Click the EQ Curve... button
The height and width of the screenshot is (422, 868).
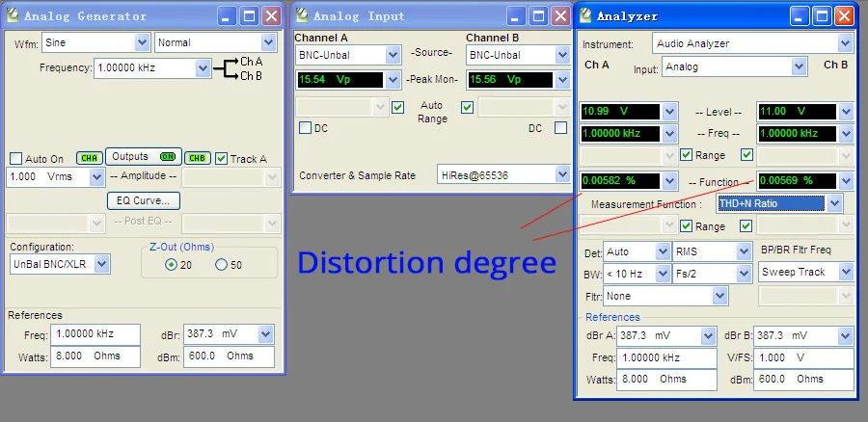tap(144, 200)
